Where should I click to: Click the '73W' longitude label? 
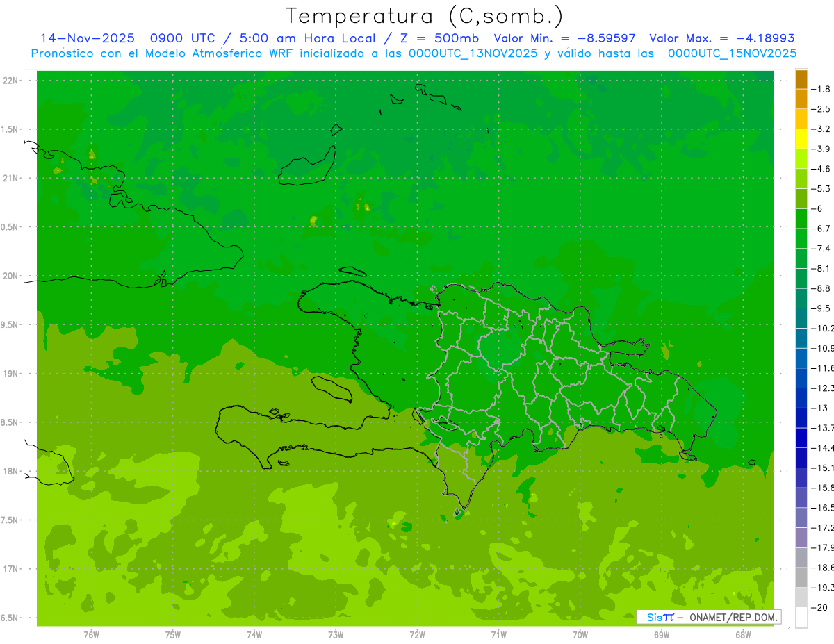[336, 635]
